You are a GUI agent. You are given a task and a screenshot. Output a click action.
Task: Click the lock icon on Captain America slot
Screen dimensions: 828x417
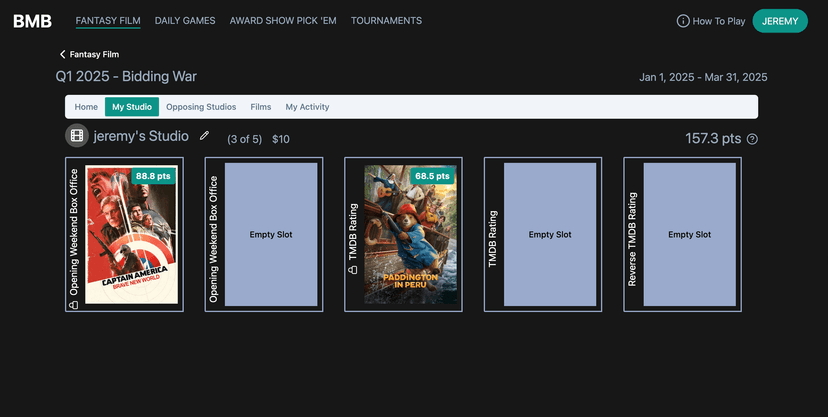[x=74, y=305]
